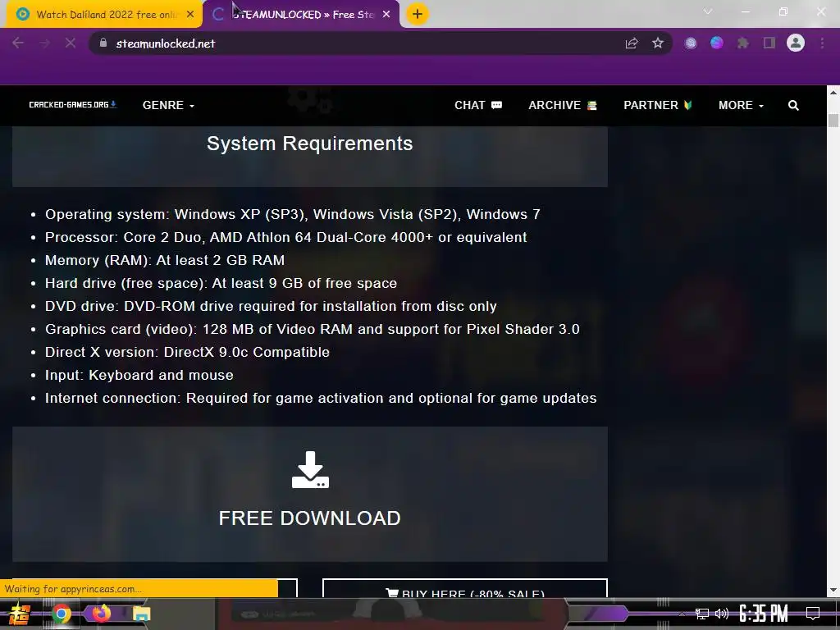Stop page loading with the X button

71,43
